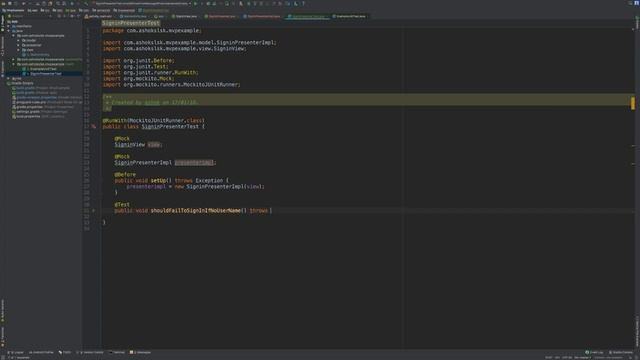Collapse the test package arrow
This screenshot has height=360, width=640.
[13, 64]
